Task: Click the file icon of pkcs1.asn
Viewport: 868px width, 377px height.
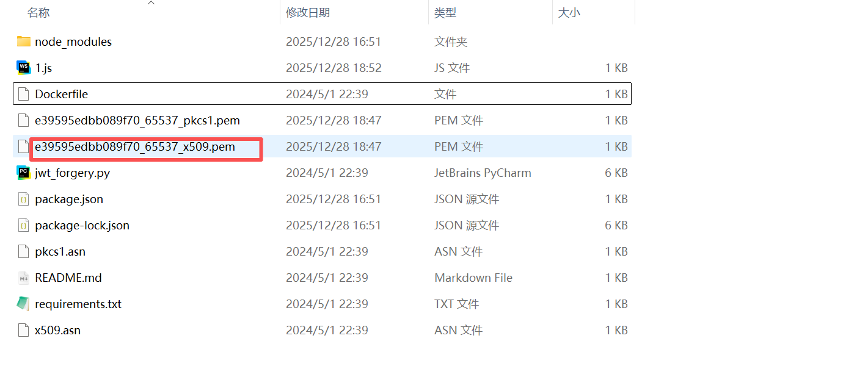Action: pos(23,251)
